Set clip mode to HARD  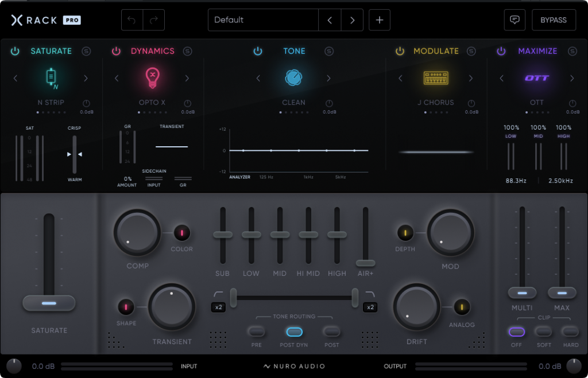pyautogui.click(x=570, y=332)
